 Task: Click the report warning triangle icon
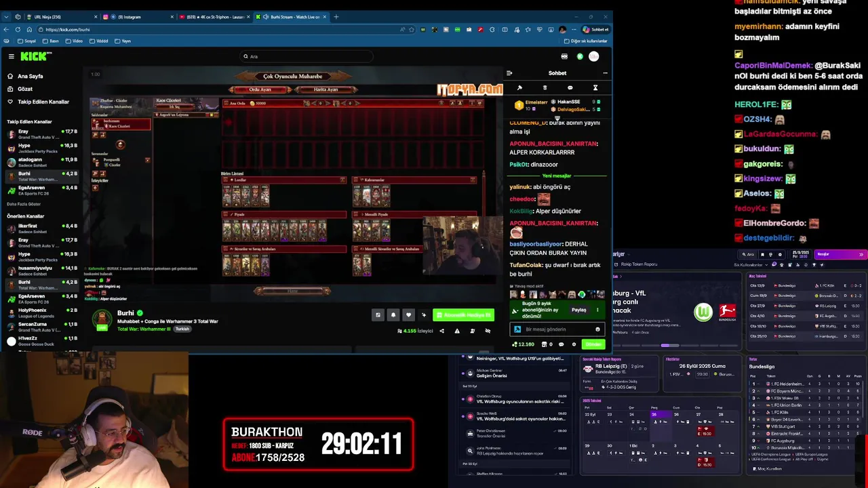456,331
